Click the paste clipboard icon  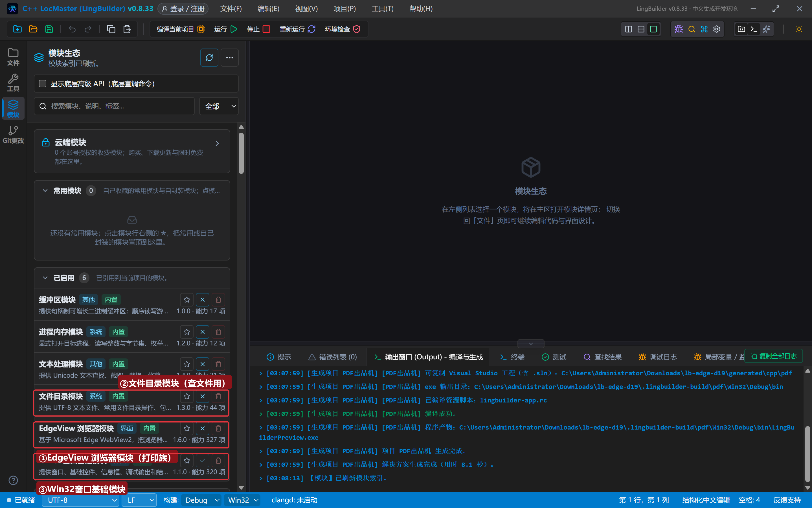[127, 29]
